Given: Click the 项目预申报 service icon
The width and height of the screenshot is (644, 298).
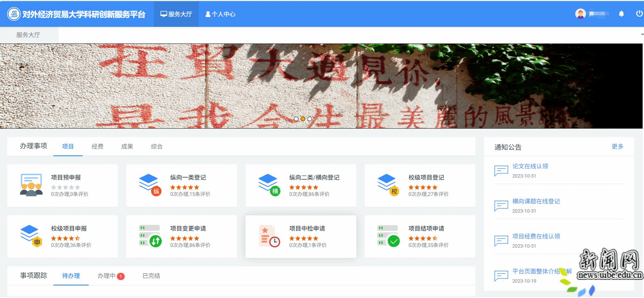Looking at the screenshot, I should 31,185.
